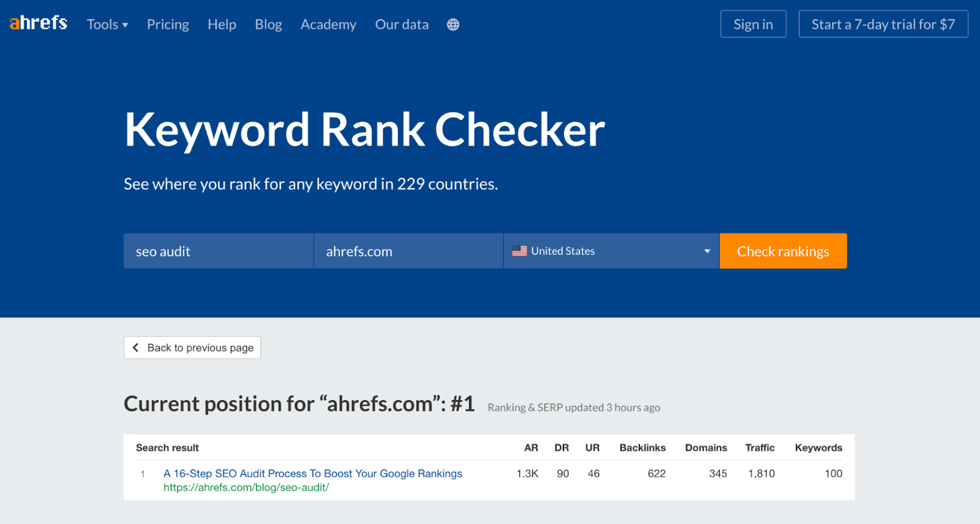Viewport: 980px width, 524px height.
Task: Click the DR column header
Action: [x=562, y=447]
